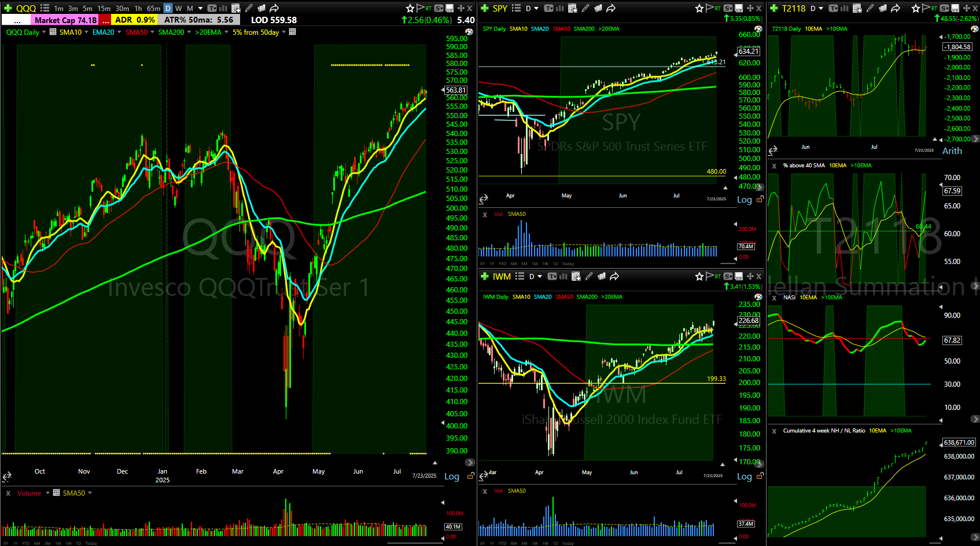
Task: Click the QQQ Volume SMA50 indicator label
Action: click(x=73, y=493)
